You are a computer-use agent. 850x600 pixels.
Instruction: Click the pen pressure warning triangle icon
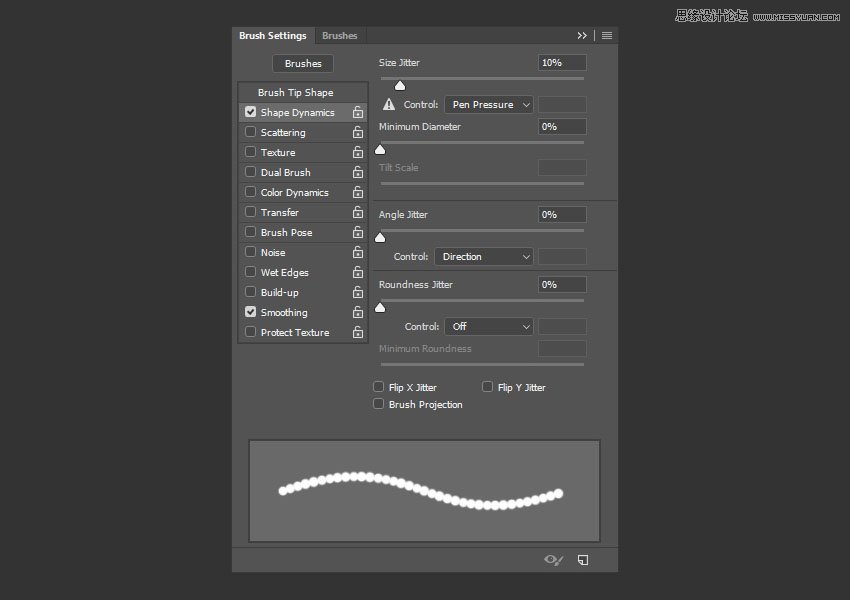pyautogui.click(x=390, y=104)
